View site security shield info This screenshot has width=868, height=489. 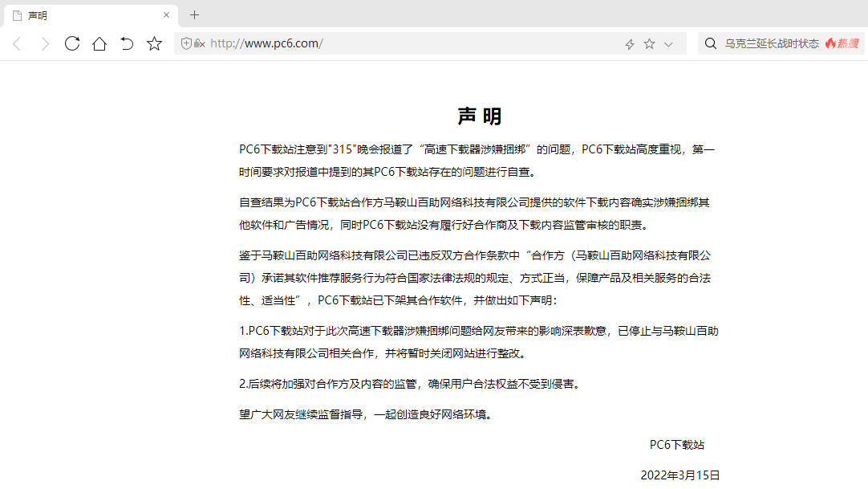[x=187, y=43]
